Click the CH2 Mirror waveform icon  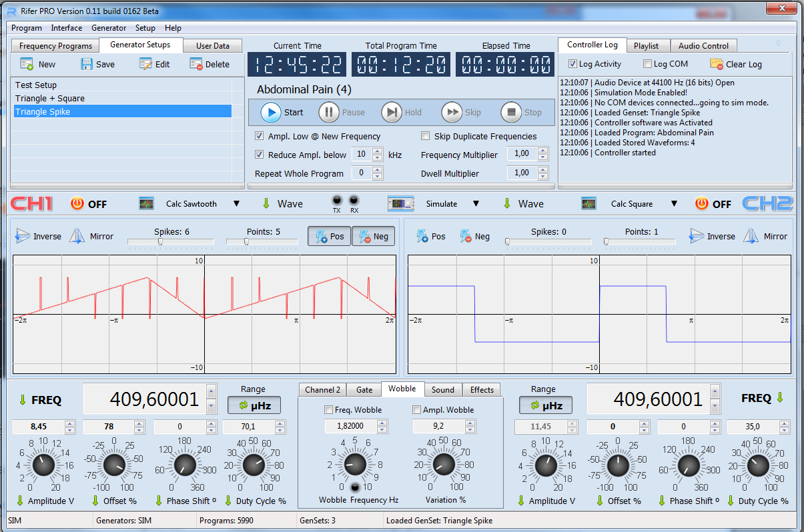click(751, 236)
